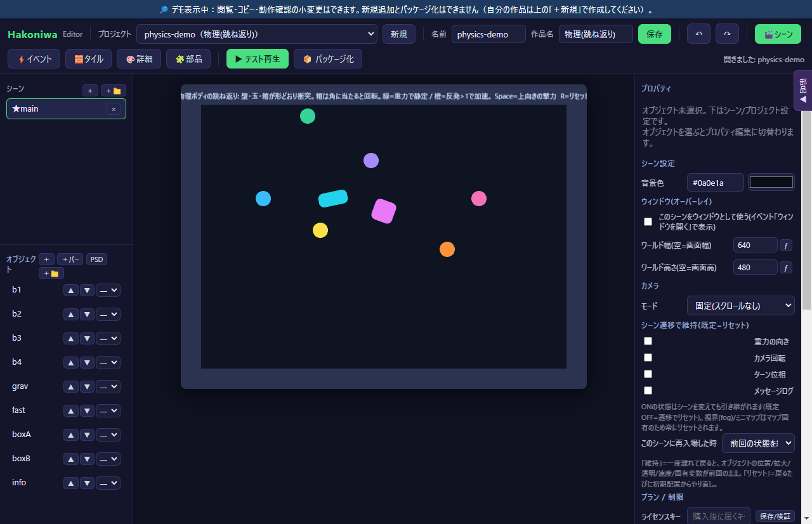Image resolution: width=812 pixels, height=524 pixels.
Task: Open the background color swatch
Action: (x=771, y=183)
